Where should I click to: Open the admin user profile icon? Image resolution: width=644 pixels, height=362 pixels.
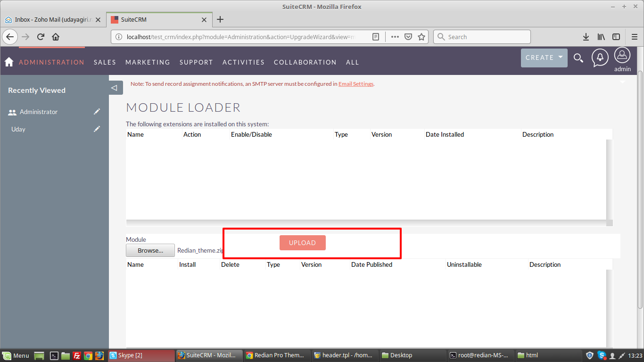pyautogui.click(x=622, y=55)
